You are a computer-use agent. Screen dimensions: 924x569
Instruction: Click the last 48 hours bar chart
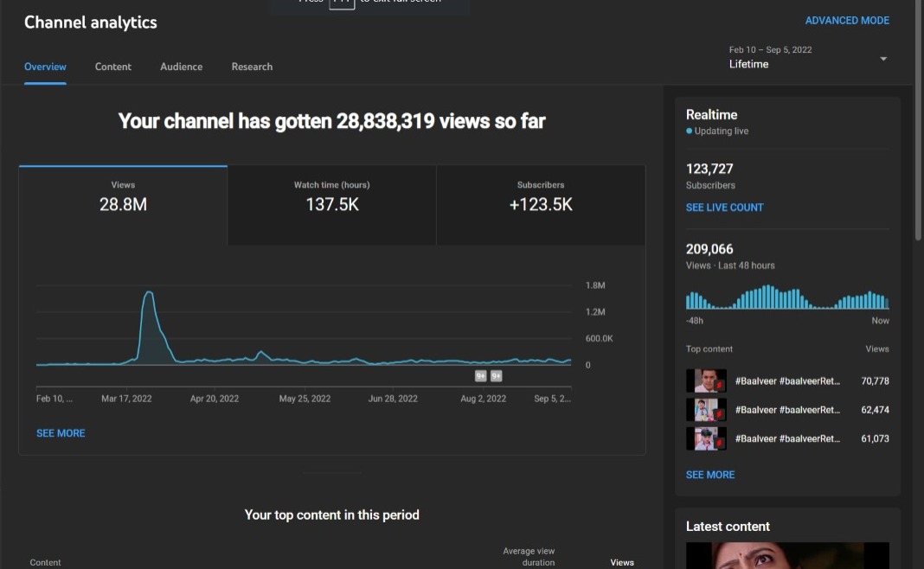pos(787,297)
